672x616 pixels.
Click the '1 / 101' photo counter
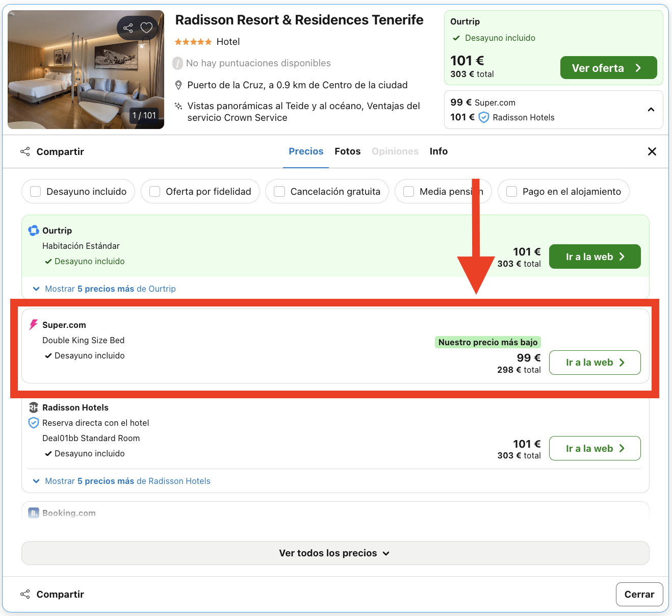(x=144, y=115)
